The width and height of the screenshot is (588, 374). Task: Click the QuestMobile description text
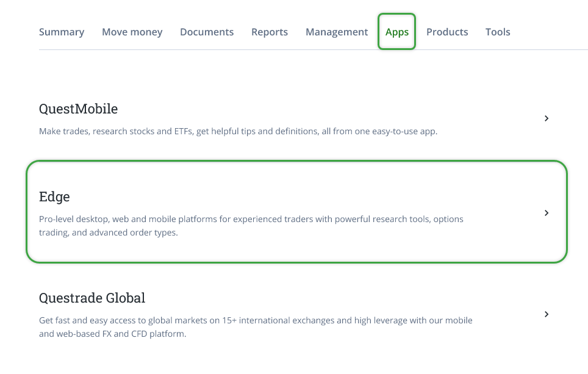[x=237, y=131]
